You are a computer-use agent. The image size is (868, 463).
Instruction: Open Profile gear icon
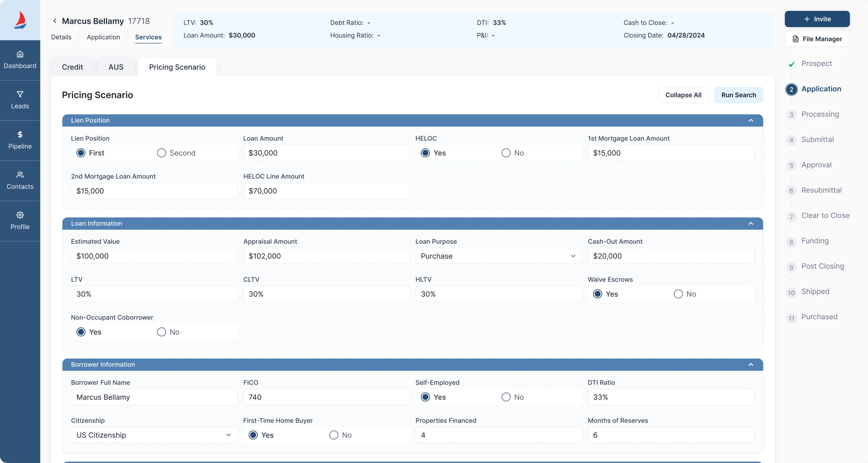pos(20,215)
